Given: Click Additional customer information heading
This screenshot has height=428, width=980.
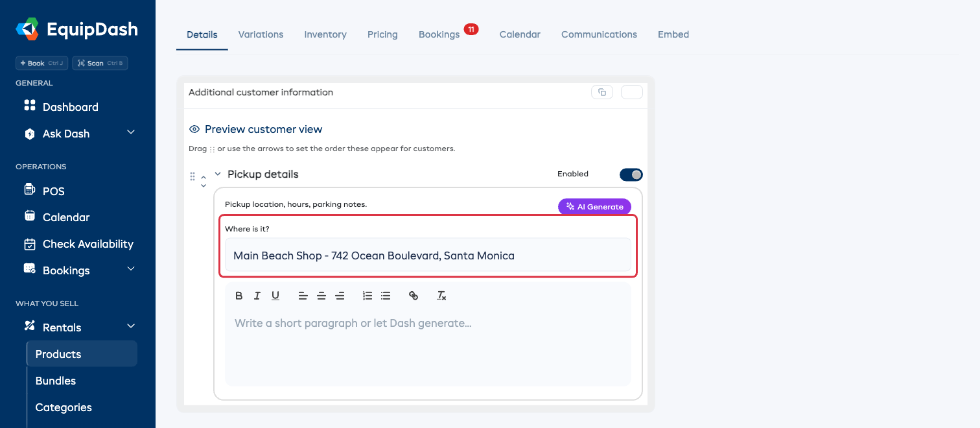Looking at the screenshot, I should [261, 92].
